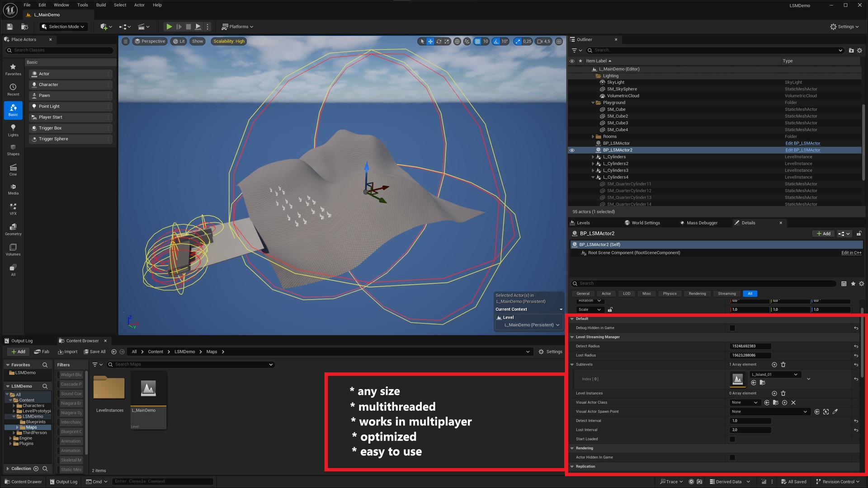Open the Selection Mode dropdown
This screenshot has width=868, height=488.
coord(63,27)
